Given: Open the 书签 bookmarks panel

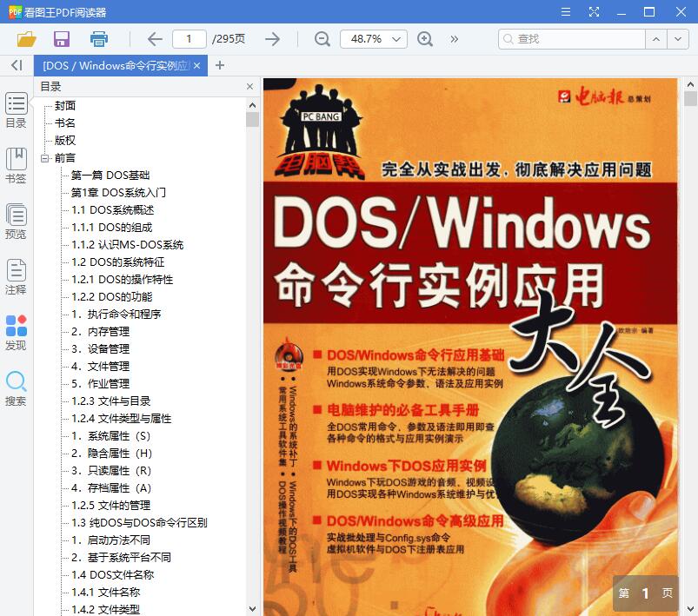Looking at the screenshot, I should [16, 166].
